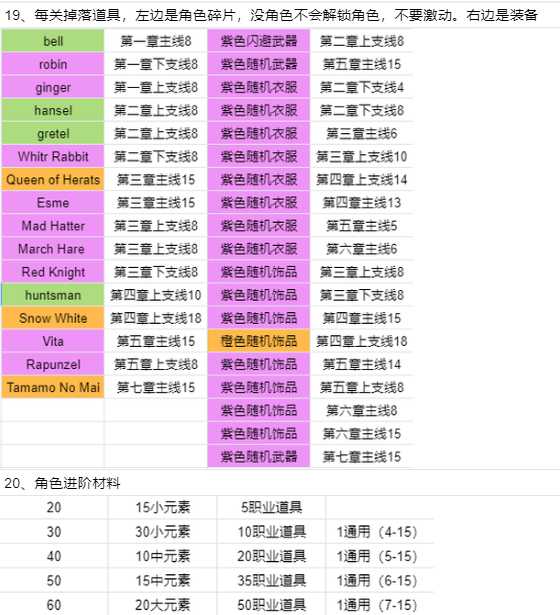Select the 'huntsman' cell
560x615 pixels.
pyautogui.click(x=53, y=295)
